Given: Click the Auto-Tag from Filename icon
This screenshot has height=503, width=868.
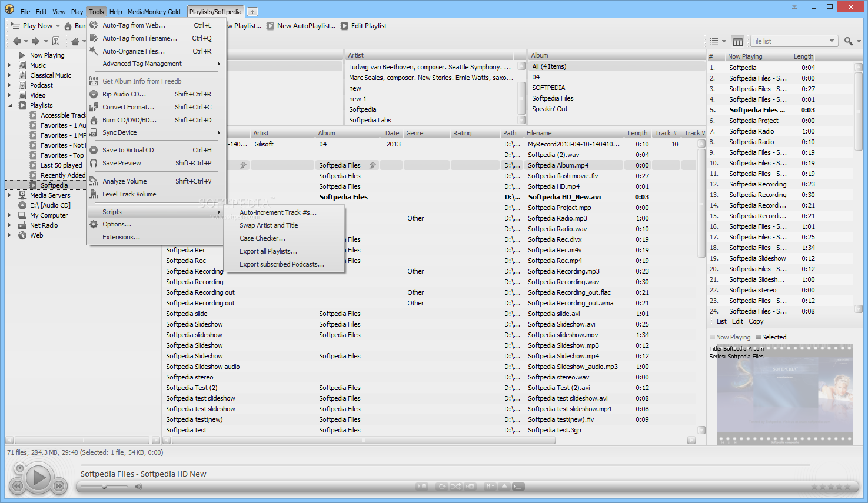Looking at the screenshot, I should click(94, 38).
